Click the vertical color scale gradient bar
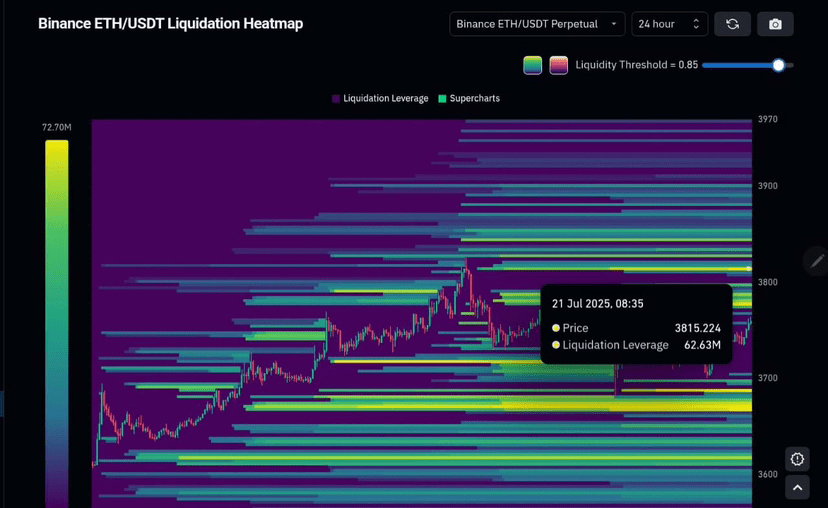The width and height of the screenshot is (828, 508). pyautogui.click(x=57, y=323)
